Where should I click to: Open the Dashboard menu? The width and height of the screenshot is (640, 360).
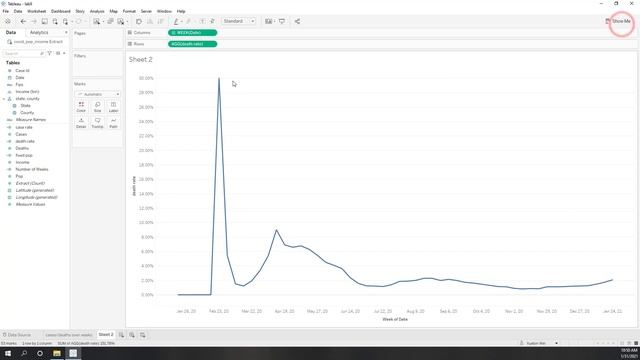point(60,11)
